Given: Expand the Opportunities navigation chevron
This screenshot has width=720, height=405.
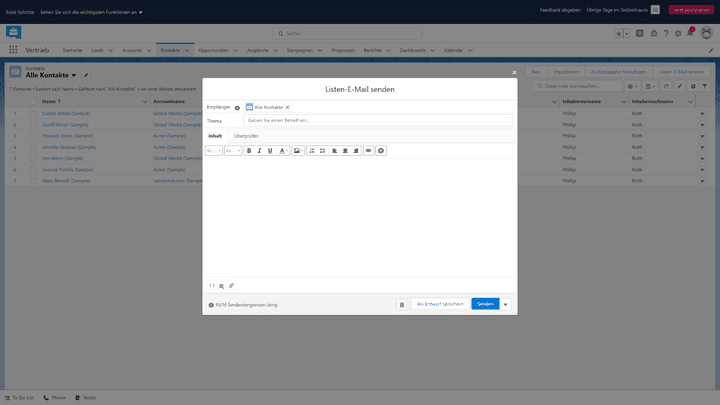Looking at the screenshot, I should click(x=235, y=51).
